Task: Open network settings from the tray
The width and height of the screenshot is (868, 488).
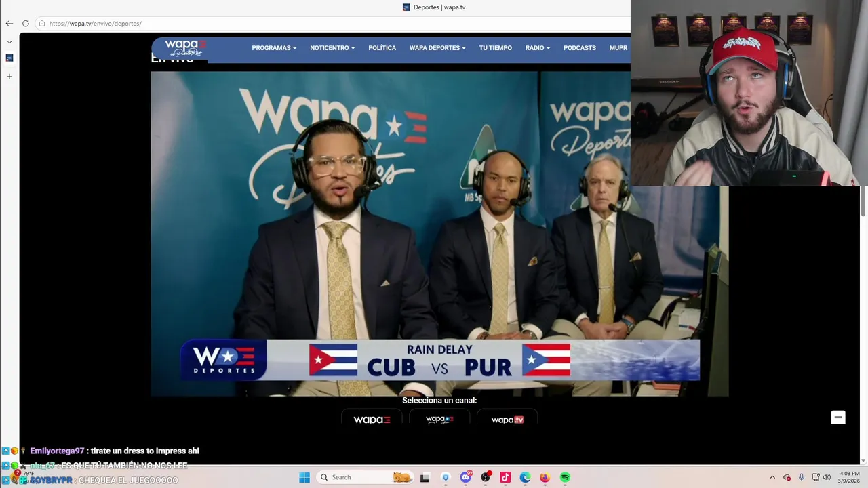Action: 816,477
